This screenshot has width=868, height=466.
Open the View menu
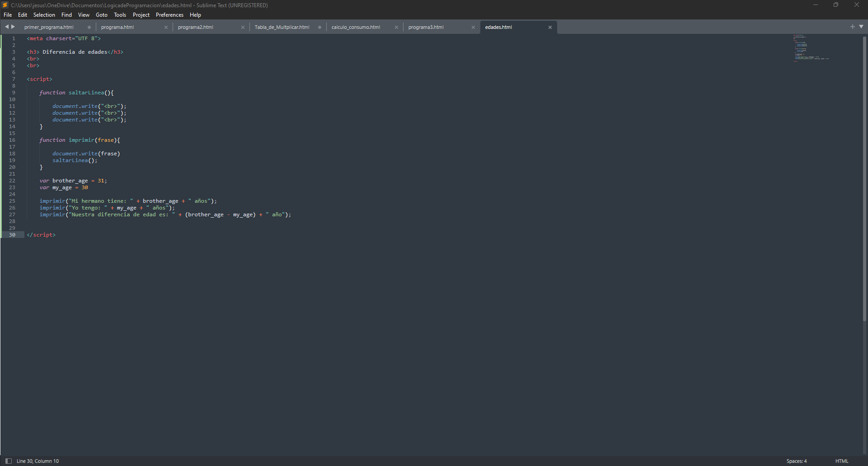tap(84, 15)
